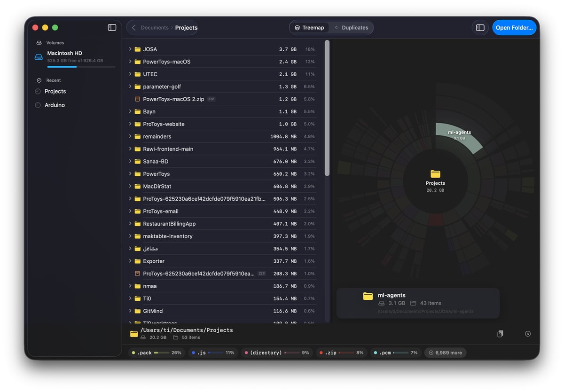This screenshot has width=564, height=392.
Task: Click the ml-agents folder icon in info card
Action: coord(368,296)
